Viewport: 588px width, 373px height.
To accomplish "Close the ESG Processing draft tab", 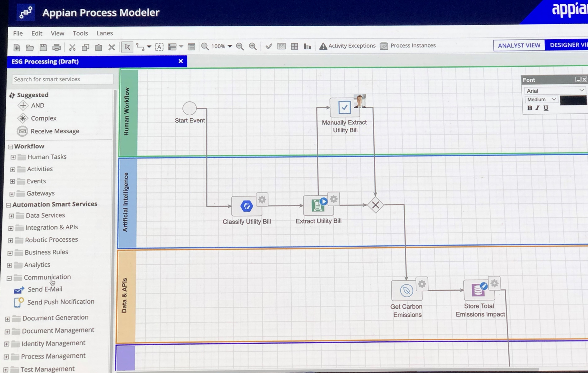I will (181, 61).
